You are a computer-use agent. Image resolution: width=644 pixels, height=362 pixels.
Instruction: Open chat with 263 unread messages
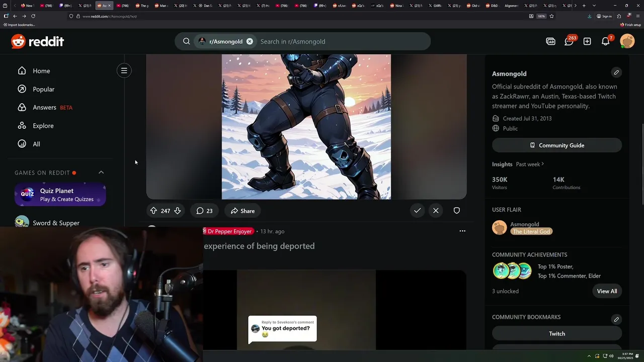(569, 41)
